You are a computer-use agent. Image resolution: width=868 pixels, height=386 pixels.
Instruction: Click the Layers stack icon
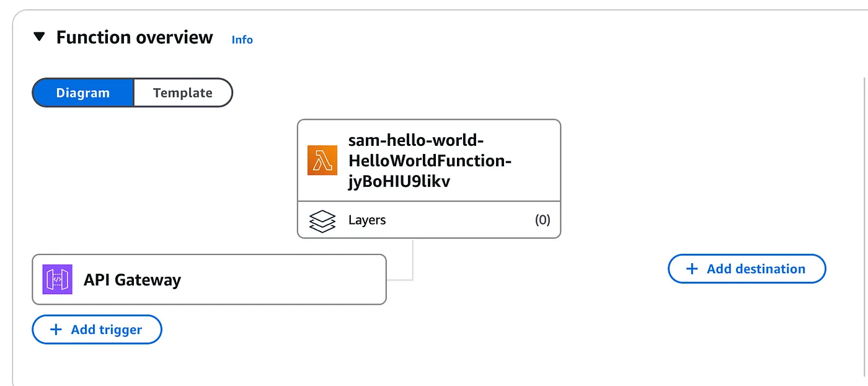(322, 221)
